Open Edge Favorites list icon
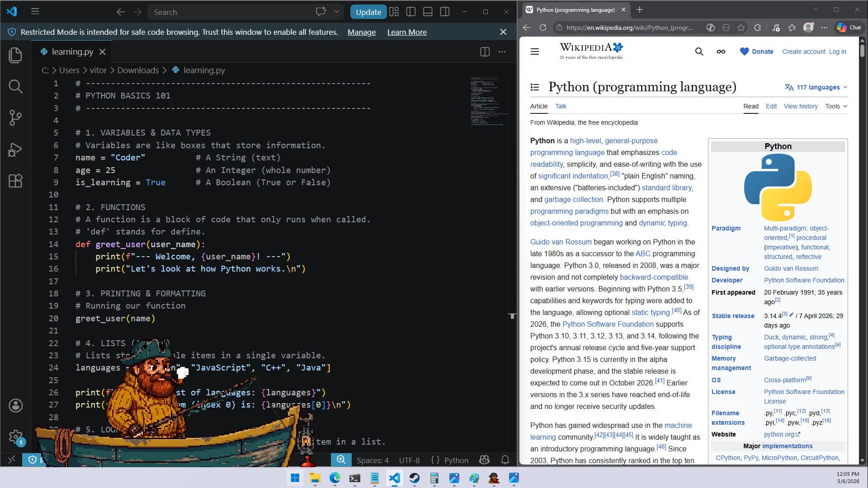The width and height of the screenshot is (868, 488). click(792, 28)
